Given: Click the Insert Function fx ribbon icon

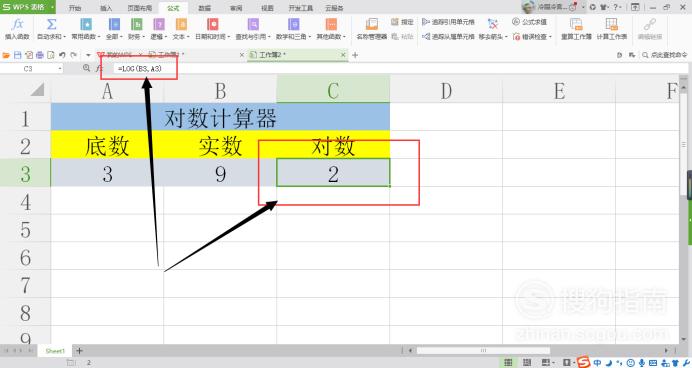Looking at the screenshot, I should [x=17, y=25].
